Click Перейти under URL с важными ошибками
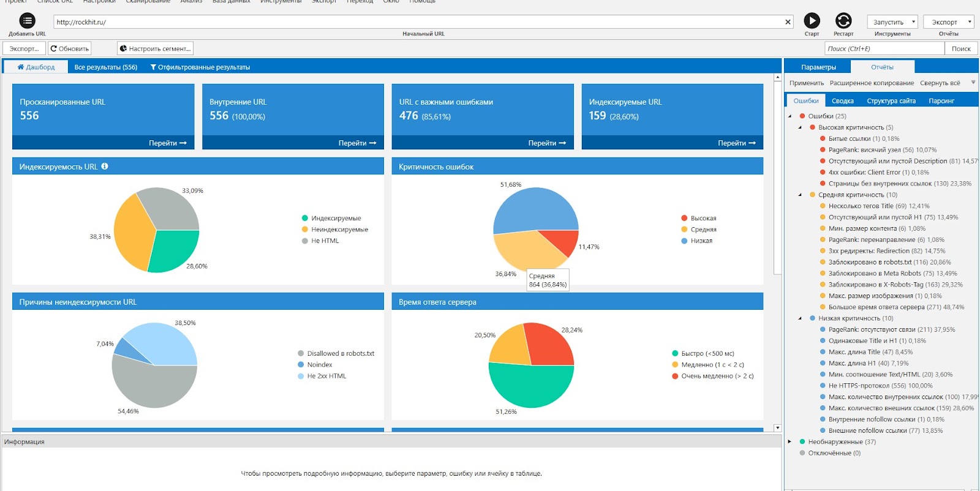This screenshot has width=980, height=491. click(x=546, y=143)
